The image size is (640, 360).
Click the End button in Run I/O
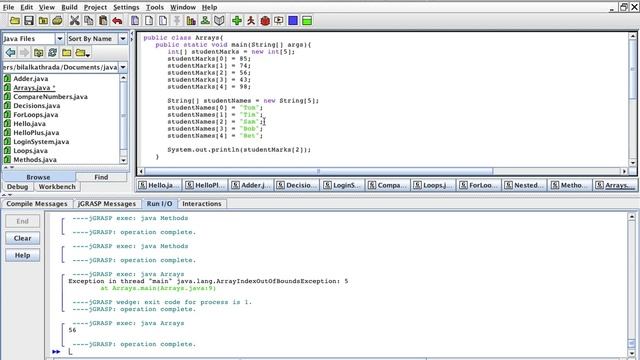(x=22, y=221)
